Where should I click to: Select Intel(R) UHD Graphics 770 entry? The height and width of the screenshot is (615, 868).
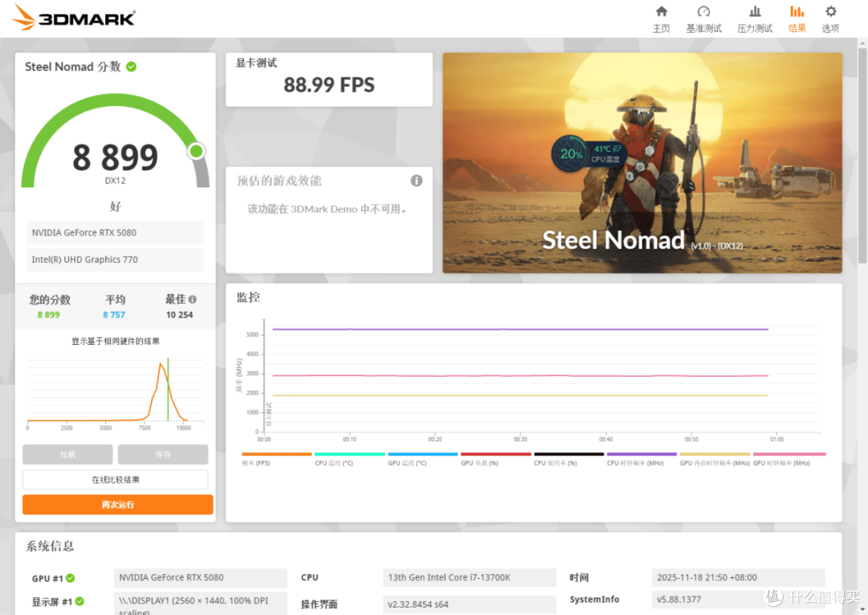click(x=115, y=260)
